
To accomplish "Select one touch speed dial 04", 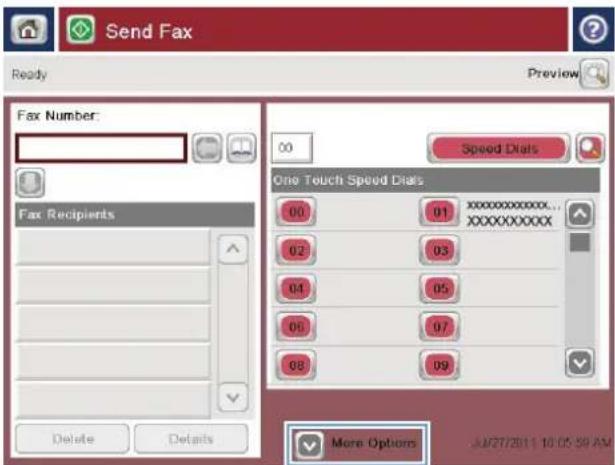I will (296, 288).
